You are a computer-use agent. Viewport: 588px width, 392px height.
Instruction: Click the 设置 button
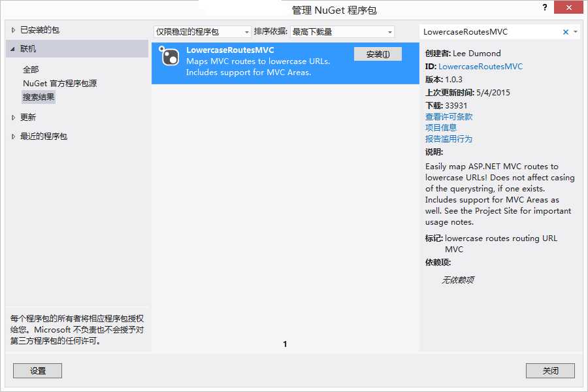point(37,370)
